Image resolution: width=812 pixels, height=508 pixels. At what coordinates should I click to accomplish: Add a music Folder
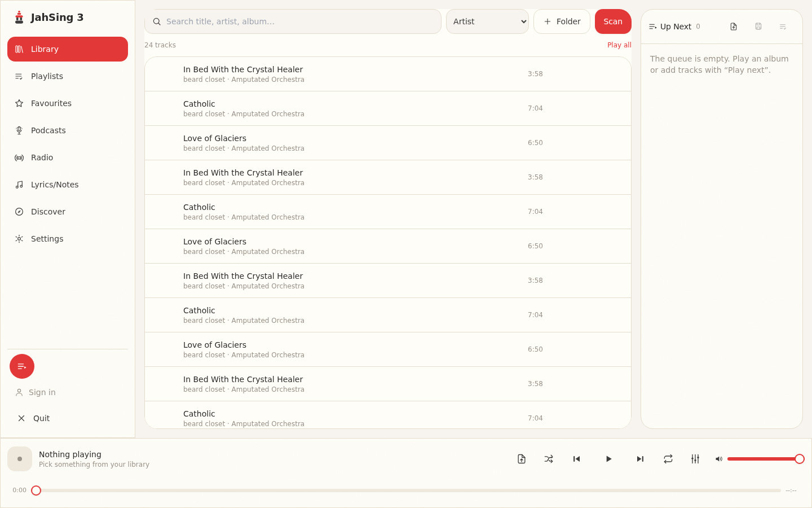coord(562,21)
